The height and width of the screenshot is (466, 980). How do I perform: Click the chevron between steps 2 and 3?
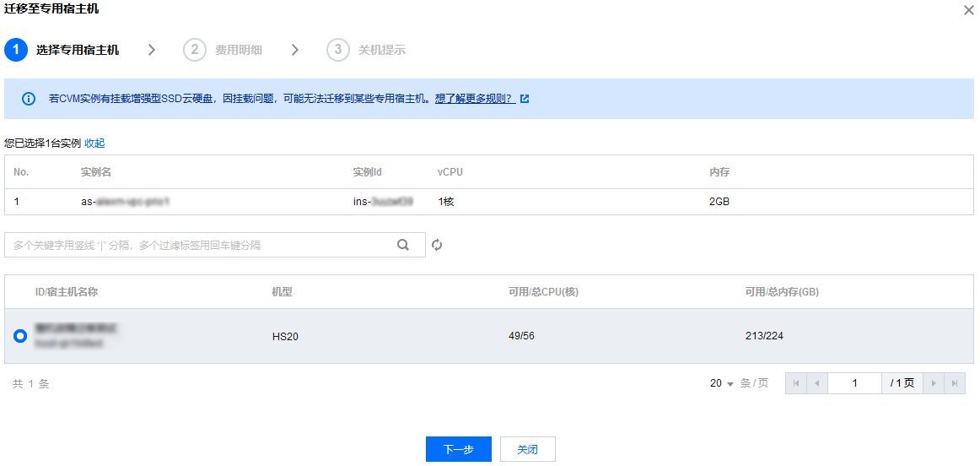pos(295,50)
